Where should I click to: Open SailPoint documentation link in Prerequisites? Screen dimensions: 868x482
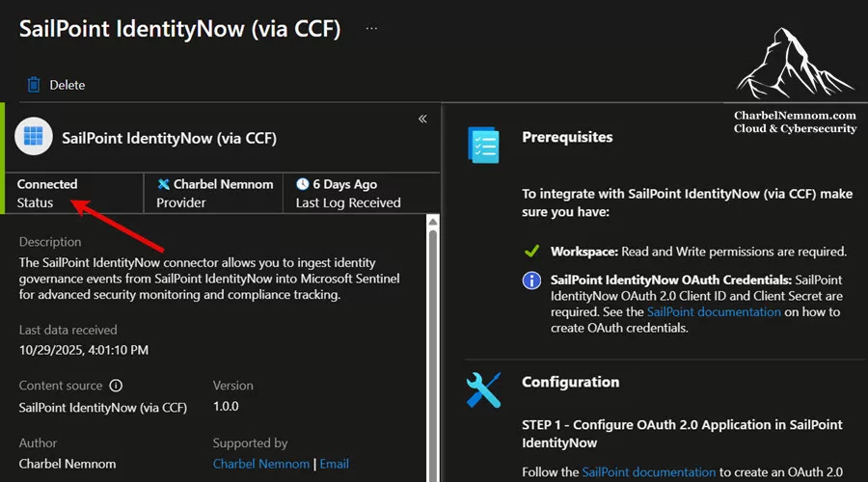pyautogui.click(x=714, y=312)
